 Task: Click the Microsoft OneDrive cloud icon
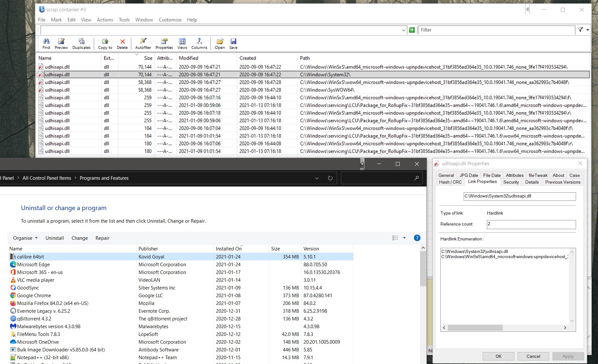click(x=13, y=342)
